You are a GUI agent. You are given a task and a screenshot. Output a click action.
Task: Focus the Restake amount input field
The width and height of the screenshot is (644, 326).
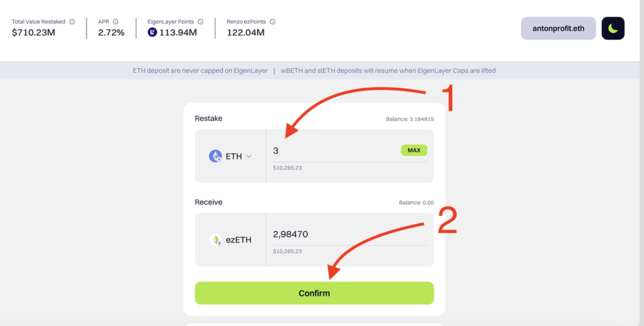[x=333, y=151]
